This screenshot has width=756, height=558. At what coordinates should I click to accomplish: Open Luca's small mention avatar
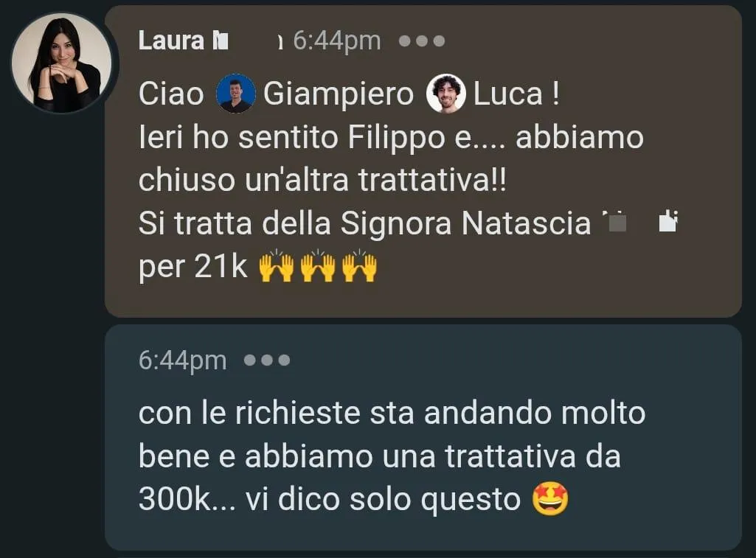446,94
